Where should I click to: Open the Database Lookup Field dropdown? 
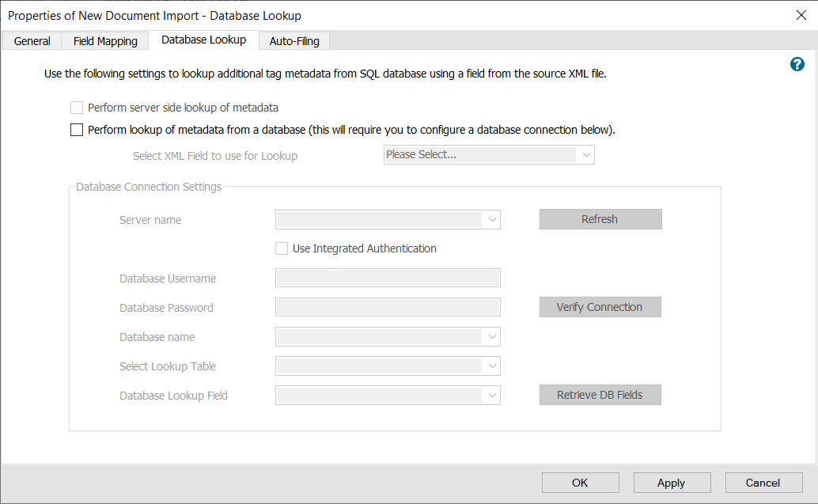pyautogui.click(x=492, y=395)
